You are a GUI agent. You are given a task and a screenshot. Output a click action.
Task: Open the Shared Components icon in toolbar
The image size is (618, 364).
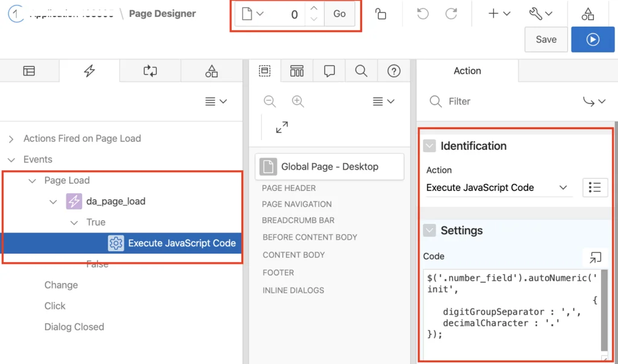pos(587,14)
